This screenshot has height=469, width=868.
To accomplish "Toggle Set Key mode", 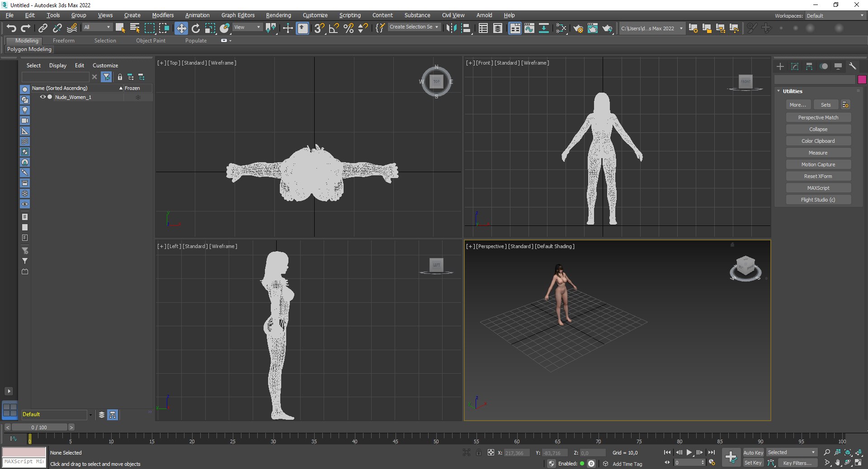I will pos(753,463).
